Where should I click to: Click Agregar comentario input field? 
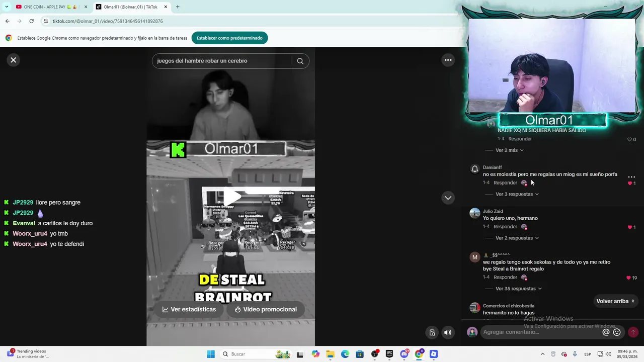coord(541,332)
